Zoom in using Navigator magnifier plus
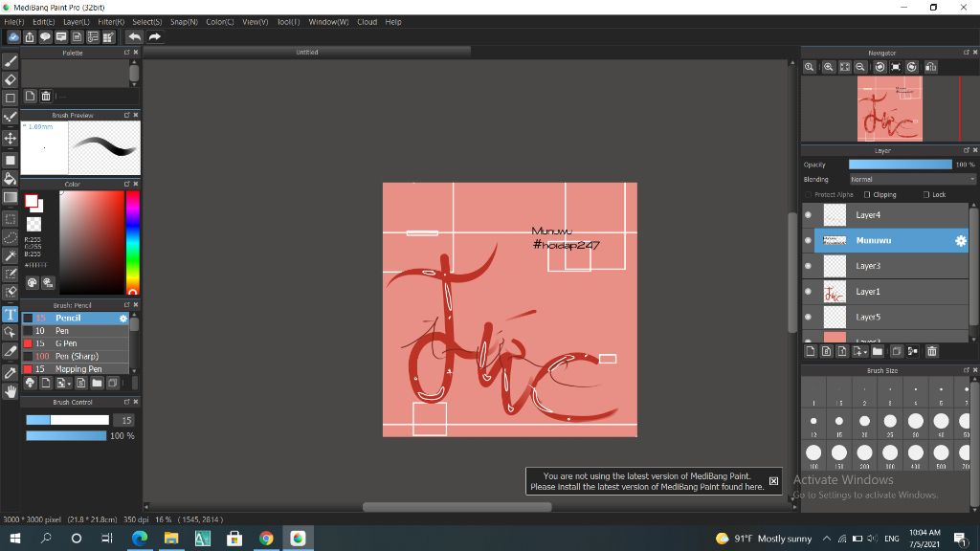 point(829,67)
